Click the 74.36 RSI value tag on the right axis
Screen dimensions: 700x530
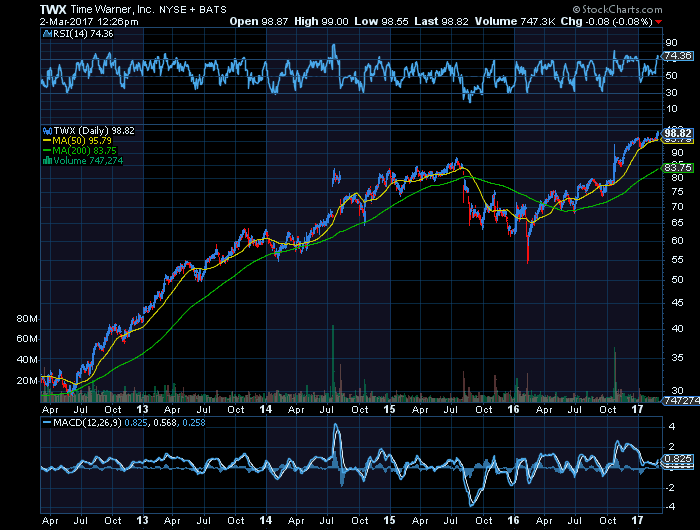click(x=677, y=56)
